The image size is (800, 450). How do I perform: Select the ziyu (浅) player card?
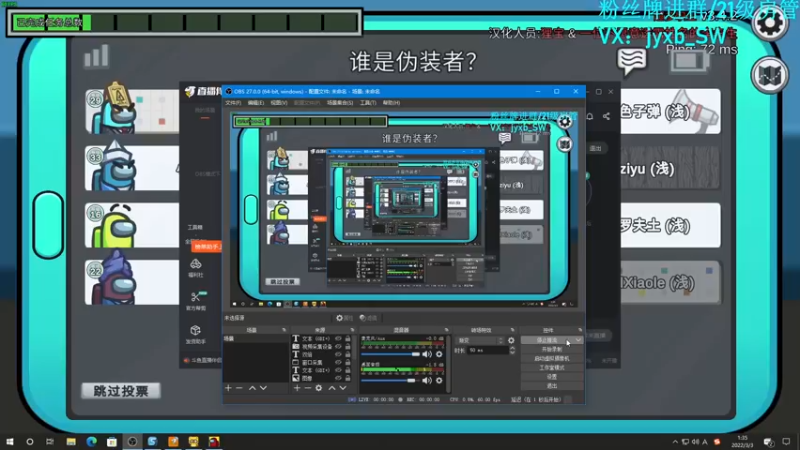(x=670, y=168)
